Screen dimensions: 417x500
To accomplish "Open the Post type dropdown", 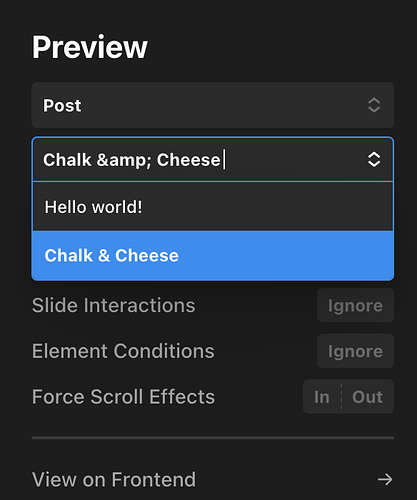I will pos(213,105).
